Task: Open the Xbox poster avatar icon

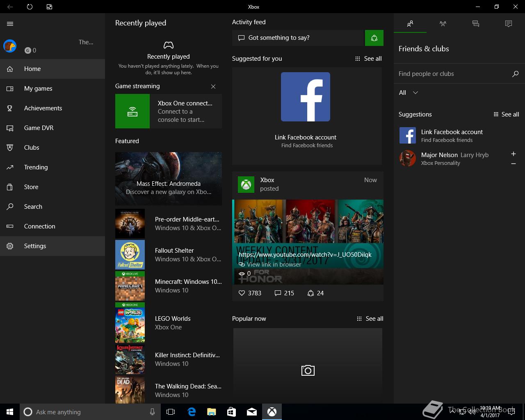Action: tap(246, 185)
